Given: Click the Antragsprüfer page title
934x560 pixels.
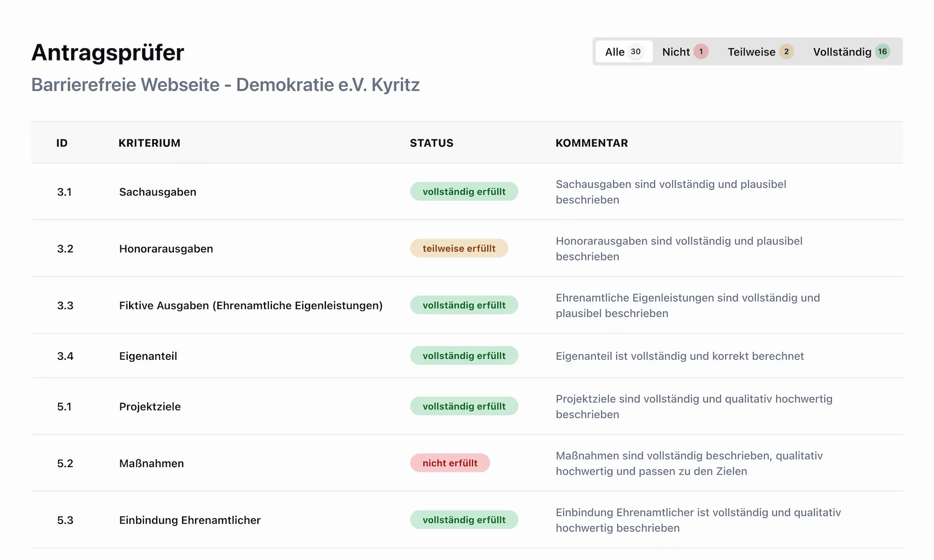Looking at the screenshot, I should click(x=108, y=53).
